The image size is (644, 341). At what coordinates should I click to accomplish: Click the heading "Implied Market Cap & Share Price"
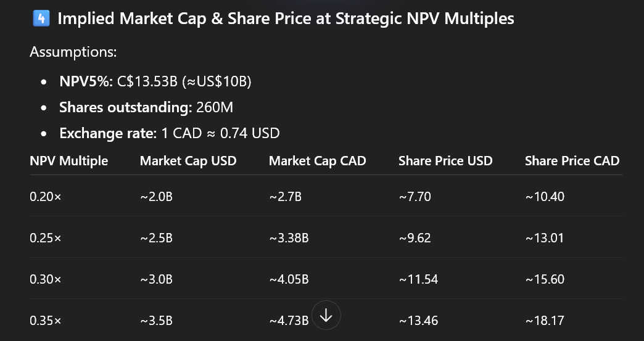pyautogui.click(x=286, y=18)
